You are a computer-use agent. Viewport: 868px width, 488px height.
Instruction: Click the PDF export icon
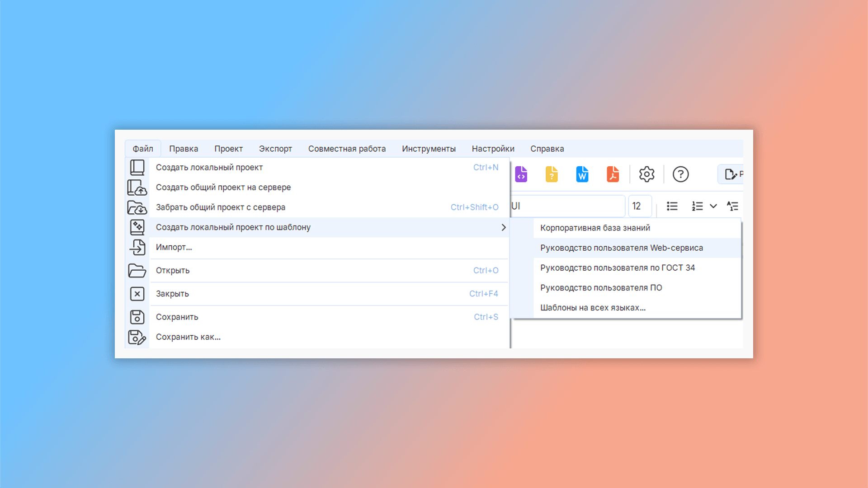pyautogui.click(x=613, y=174)
